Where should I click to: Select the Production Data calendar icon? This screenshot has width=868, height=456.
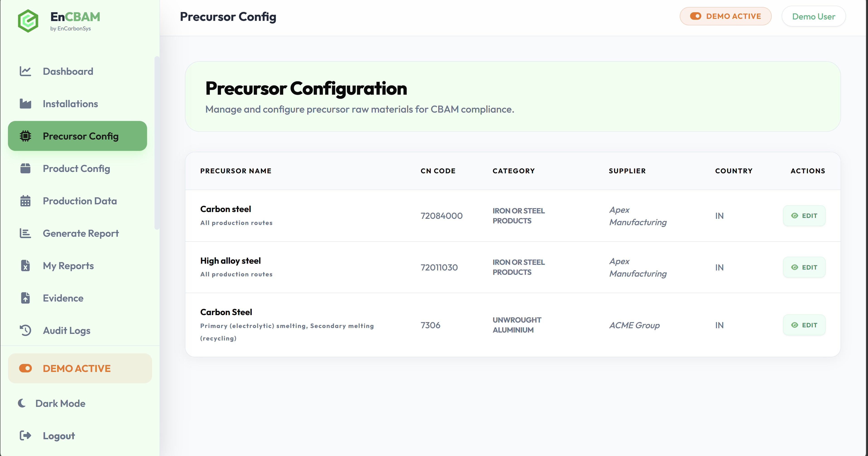(25, 201)
